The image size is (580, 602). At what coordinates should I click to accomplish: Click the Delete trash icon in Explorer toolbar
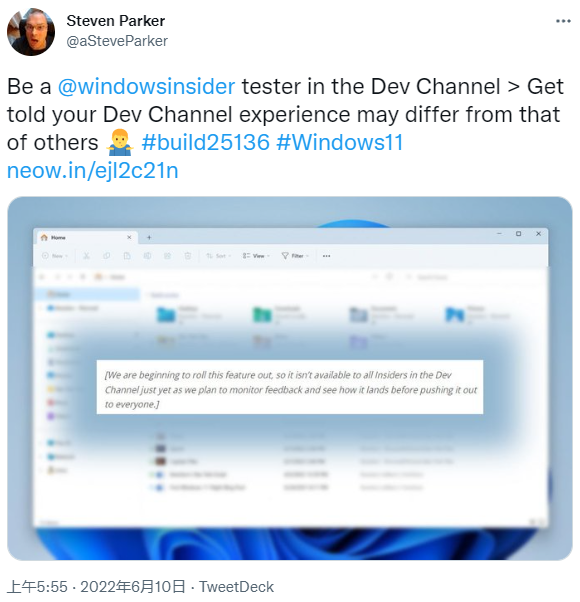click(x=188, y=256)
